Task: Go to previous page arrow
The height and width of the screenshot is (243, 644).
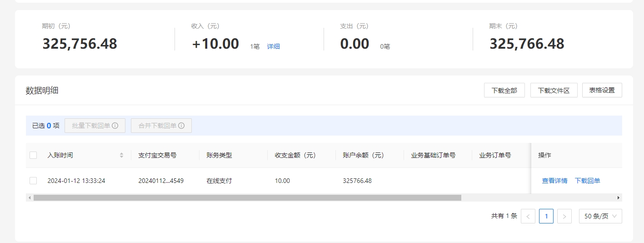Action: [x=528, y=216]
